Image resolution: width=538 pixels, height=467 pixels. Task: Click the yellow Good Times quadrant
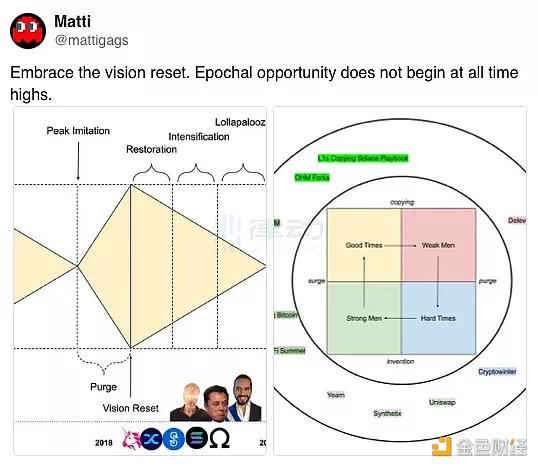tap(364, 245)
